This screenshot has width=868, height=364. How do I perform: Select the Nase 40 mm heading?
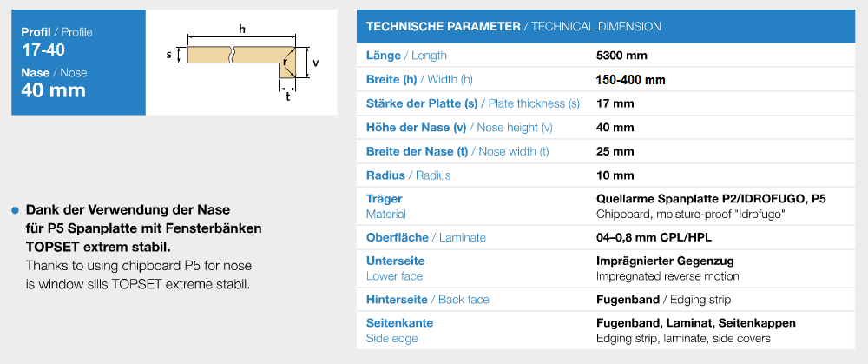pyautogui.click(x=54, y=83)
